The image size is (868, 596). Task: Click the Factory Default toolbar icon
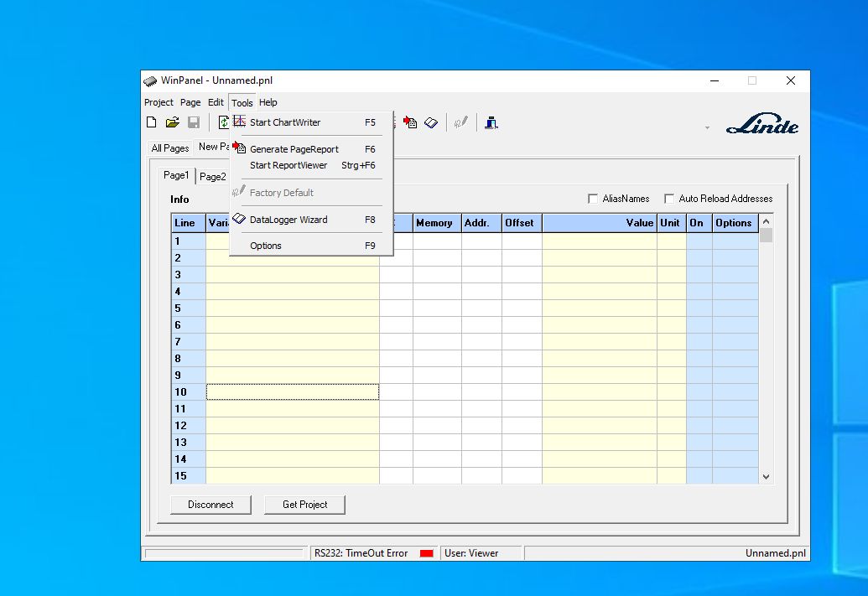(x=461, y=122)
